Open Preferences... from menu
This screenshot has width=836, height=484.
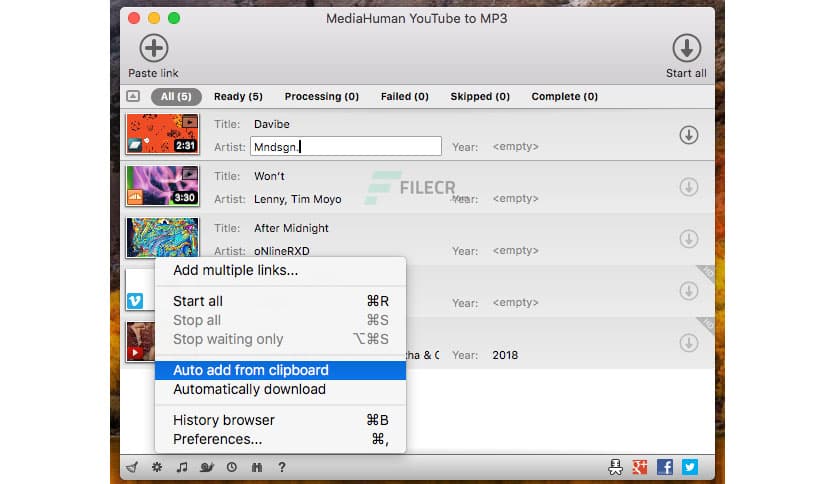(x=280, y=439)
